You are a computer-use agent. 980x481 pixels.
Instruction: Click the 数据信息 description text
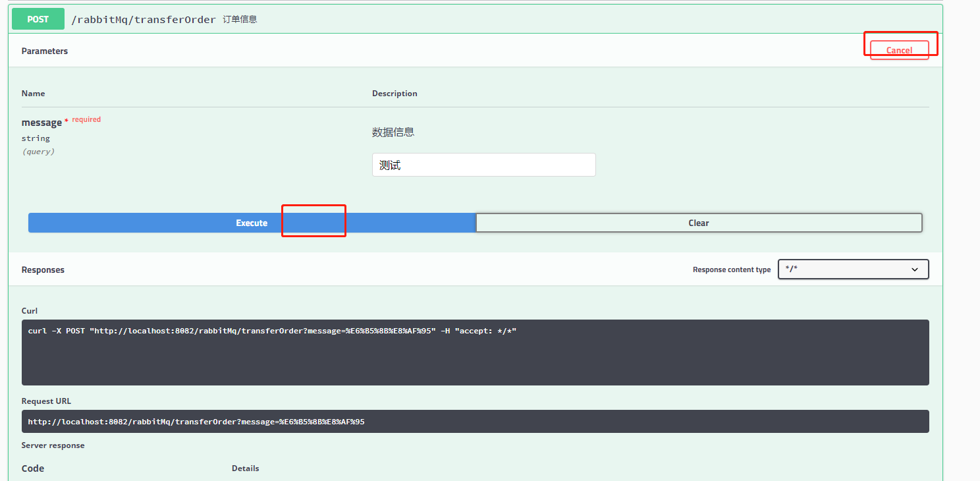[x=393, y=132]
